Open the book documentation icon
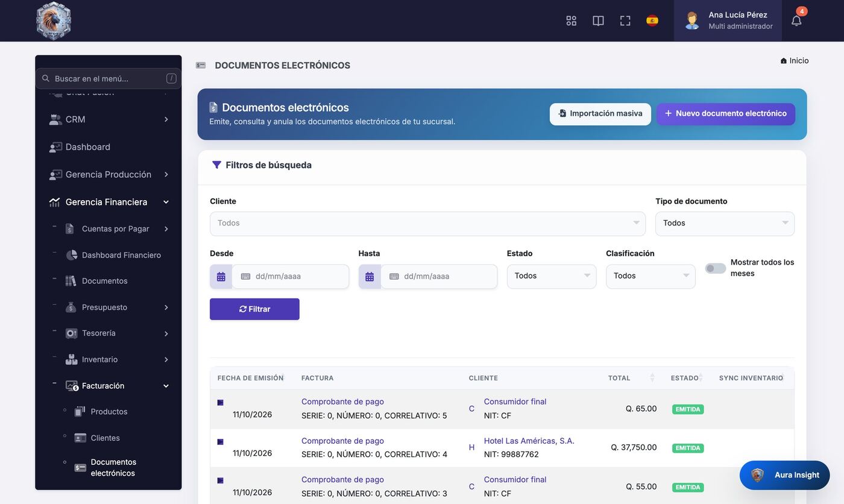Screen dimensions: 844x504 [598, 20]
